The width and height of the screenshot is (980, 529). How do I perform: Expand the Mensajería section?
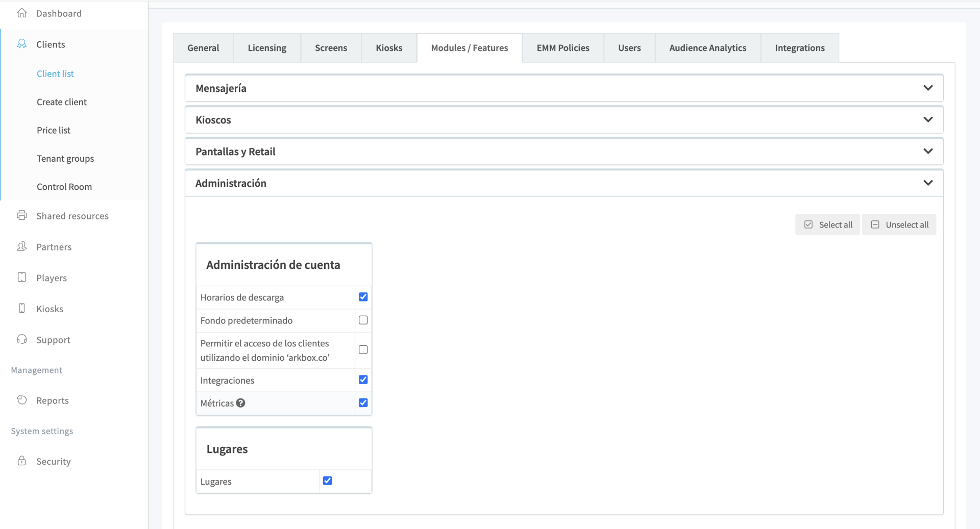[x=927, y=88]
